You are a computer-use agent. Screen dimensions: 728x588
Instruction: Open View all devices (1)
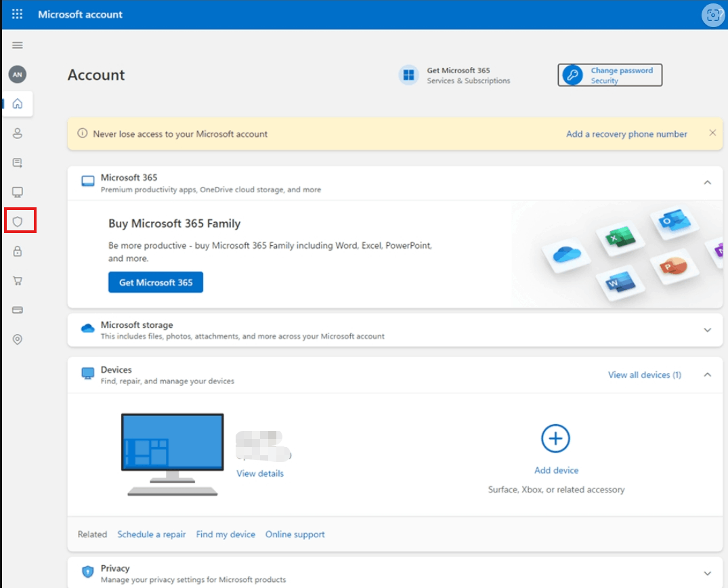tap(645, 375)
